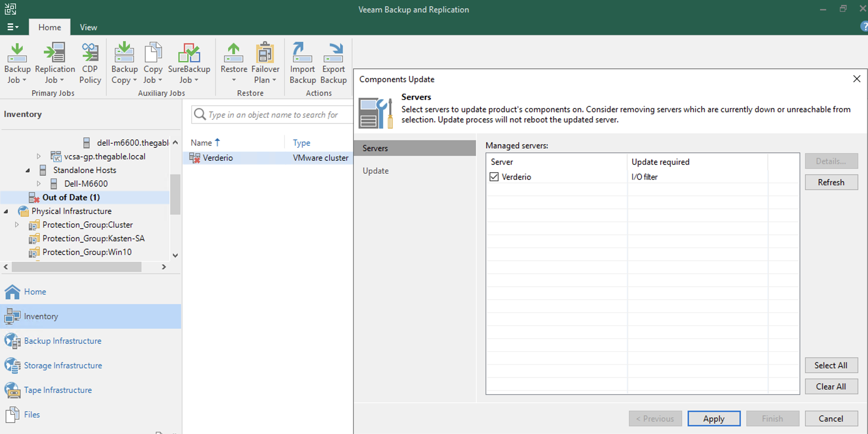868x434 pixels.
Task: Click the Server column header
Action: pyautogui.click(x=557, y=162)
